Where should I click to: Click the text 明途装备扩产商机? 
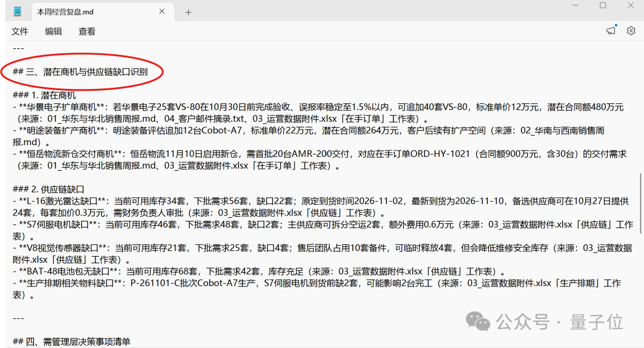pyautogui.click(x=62, y=131)
